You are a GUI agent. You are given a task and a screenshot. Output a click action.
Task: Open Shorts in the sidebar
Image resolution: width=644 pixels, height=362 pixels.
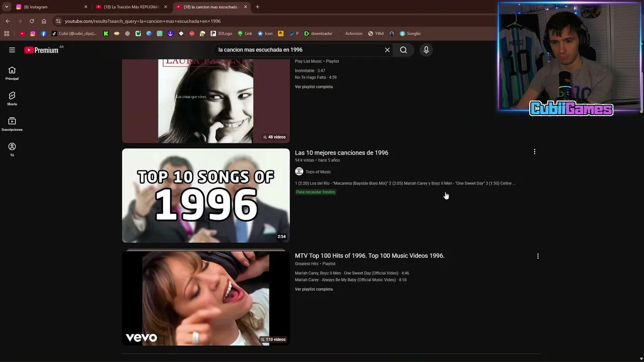(x=12, y=99)
